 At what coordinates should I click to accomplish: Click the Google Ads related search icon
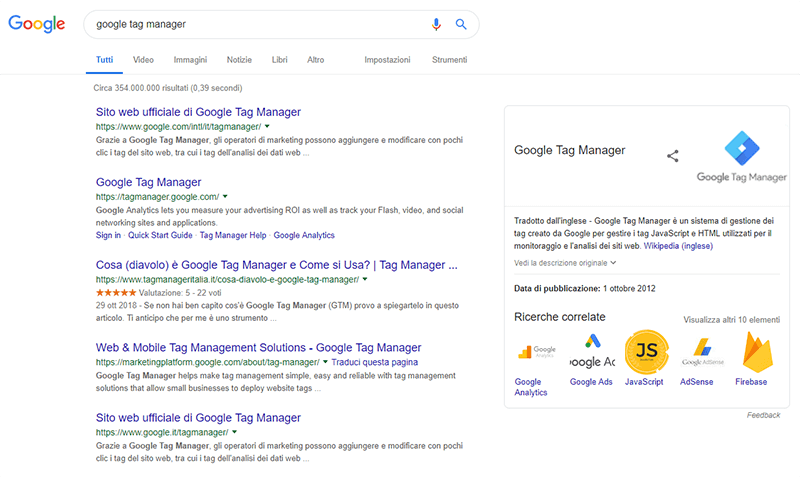(x=592, y=351)
